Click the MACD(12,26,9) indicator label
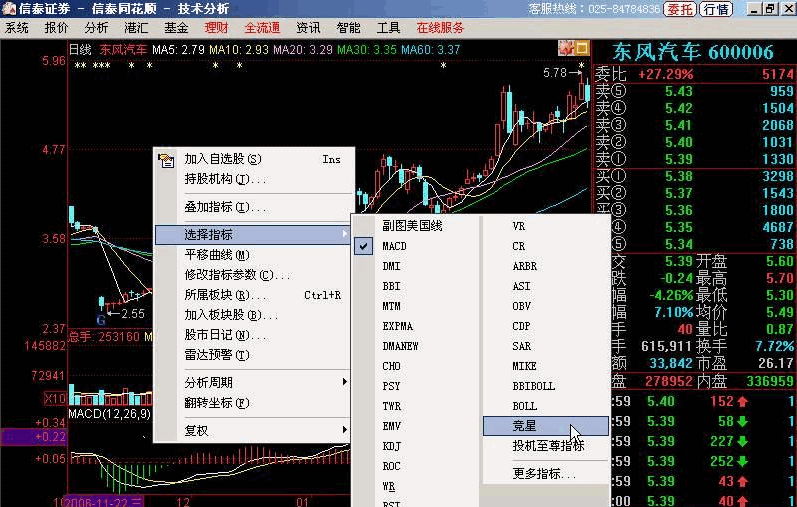 coord(110,414)
